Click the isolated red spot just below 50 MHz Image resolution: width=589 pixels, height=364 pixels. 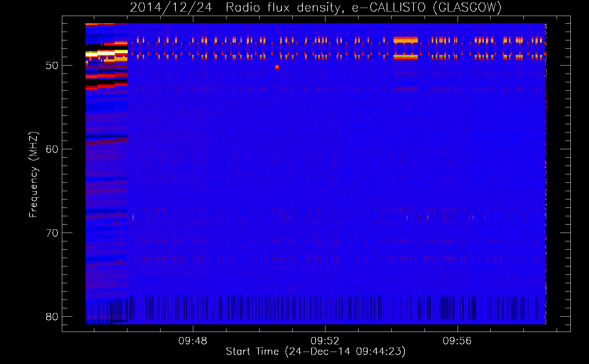277,67
